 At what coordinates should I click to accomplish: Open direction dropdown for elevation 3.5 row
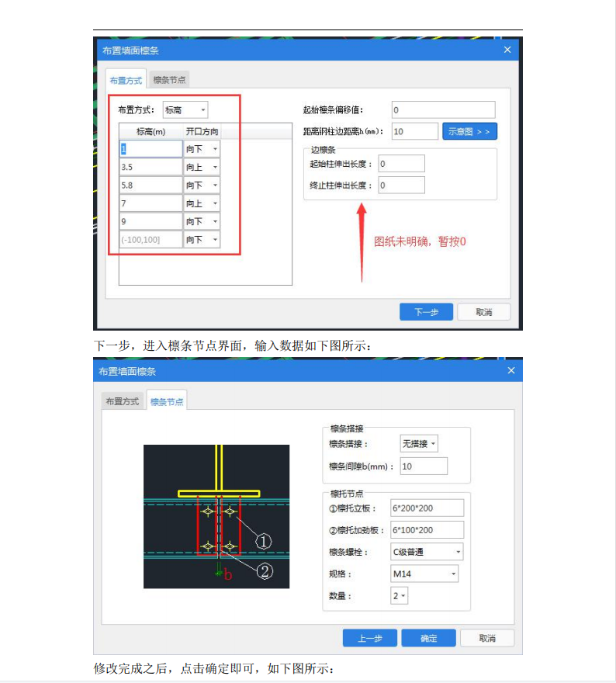(x=202, y=168)
